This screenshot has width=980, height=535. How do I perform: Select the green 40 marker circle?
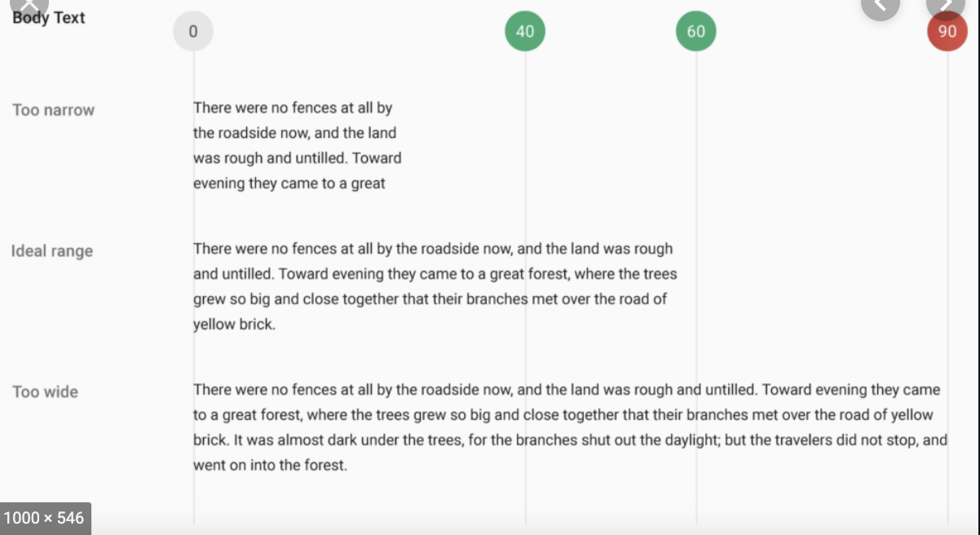coord(525,32)
